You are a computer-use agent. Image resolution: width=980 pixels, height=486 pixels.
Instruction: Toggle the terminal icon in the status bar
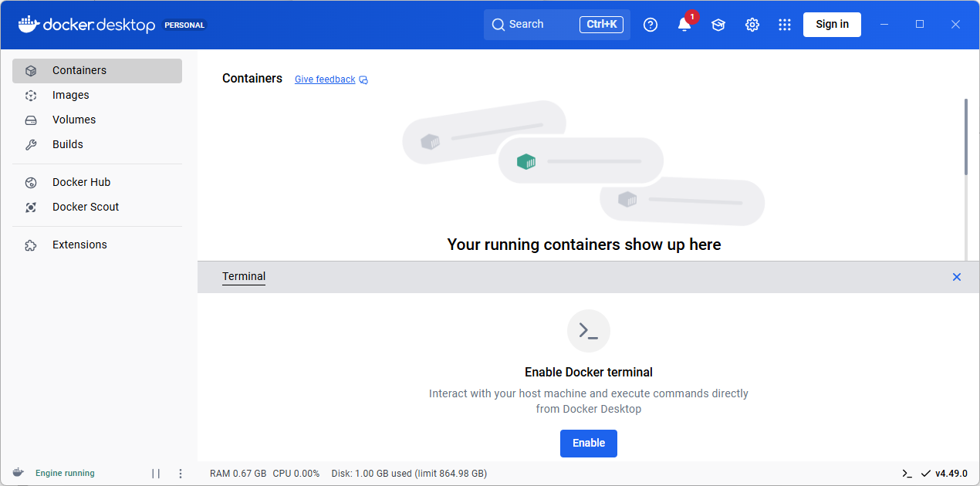[907, 474]
